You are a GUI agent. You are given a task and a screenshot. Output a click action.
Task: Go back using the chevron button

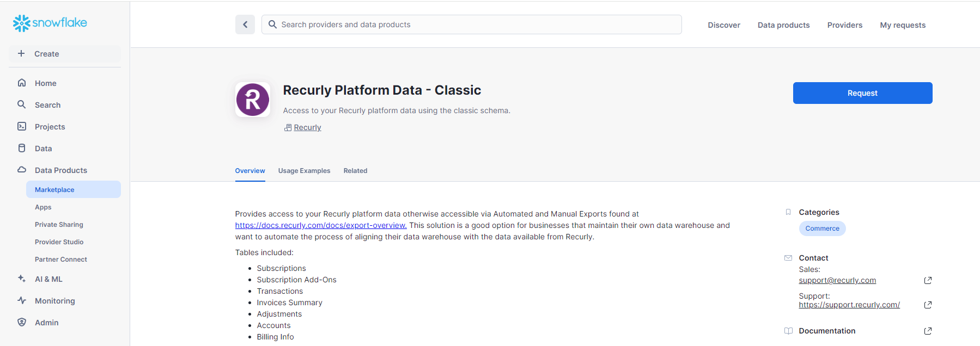(245, 24)
